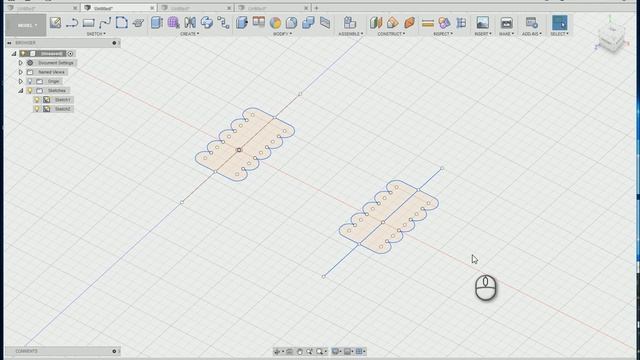Open the Scripts and Add-Ins icon
This screenshot has width=640, height=360.
pos(531,22)
